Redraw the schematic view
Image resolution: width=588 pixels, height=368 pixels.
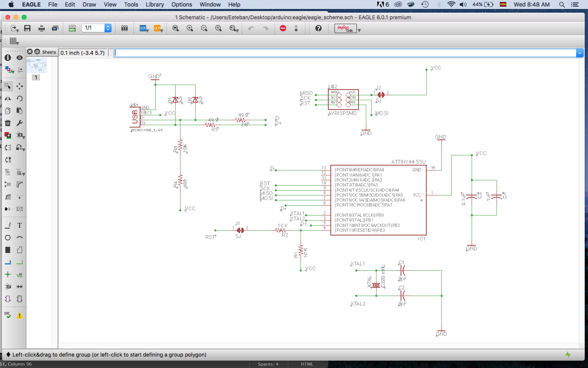coord(218,28)
